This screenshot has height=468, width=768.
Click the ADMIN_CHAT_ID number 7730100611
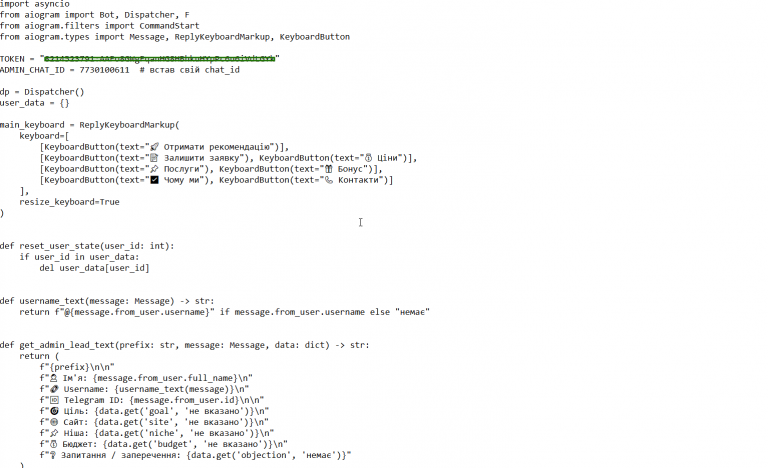104,70
